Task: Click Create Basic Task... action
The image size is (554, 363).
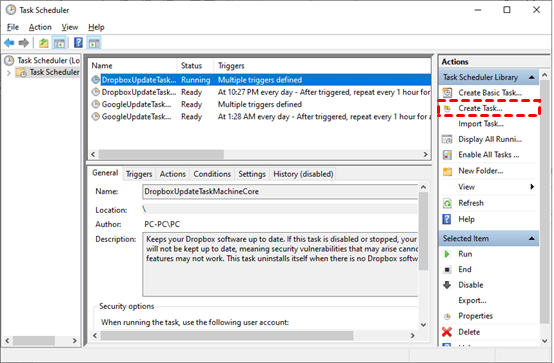Action: [490, 93]
